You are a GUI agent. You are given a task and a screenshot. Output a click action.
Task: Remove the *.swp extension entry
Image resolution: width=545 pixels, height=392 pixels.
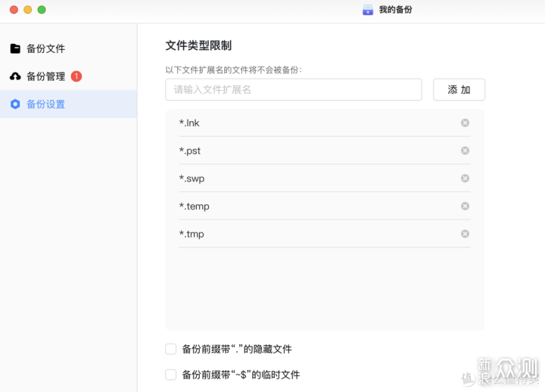(x=465, y=179)
